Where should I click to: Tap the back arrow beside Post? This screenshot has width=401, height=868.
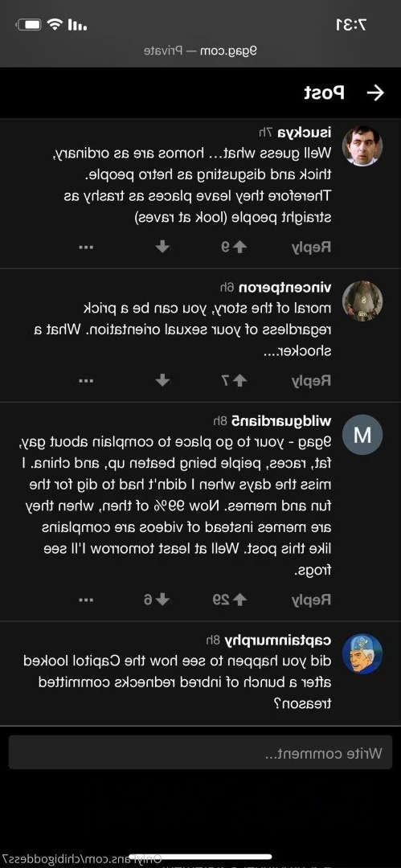coord(375,93)
